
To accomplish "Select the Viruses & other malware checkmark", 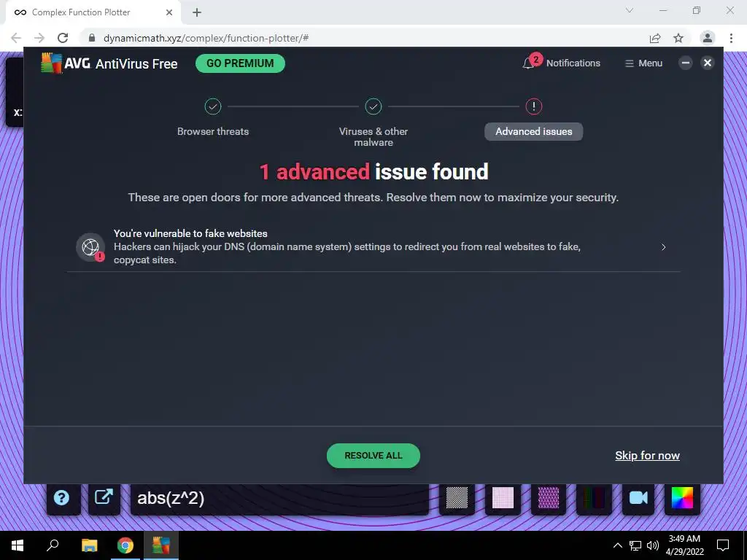I will tap(373, 106).
